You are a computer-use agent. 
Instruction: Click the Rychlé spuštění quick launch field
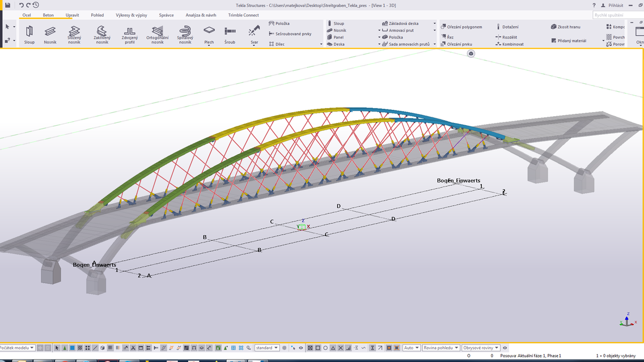pyautogui.click(x=618, y=15)
